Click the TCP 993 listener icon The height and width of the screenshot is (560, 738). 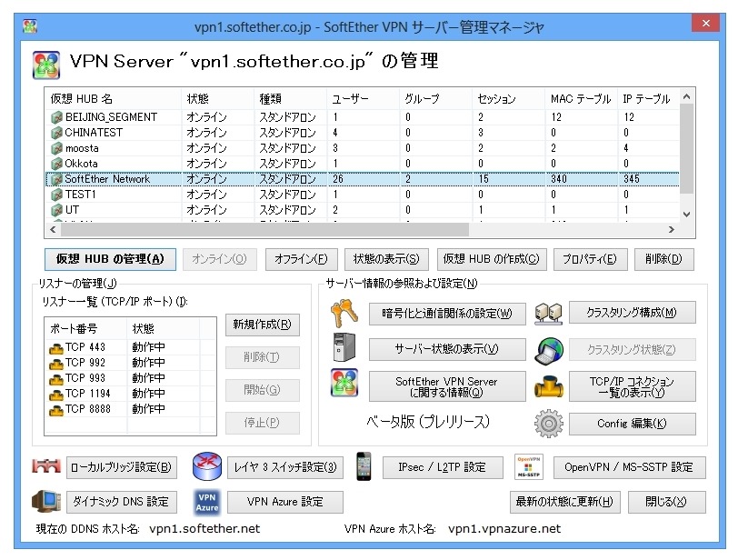click(56, 379)
